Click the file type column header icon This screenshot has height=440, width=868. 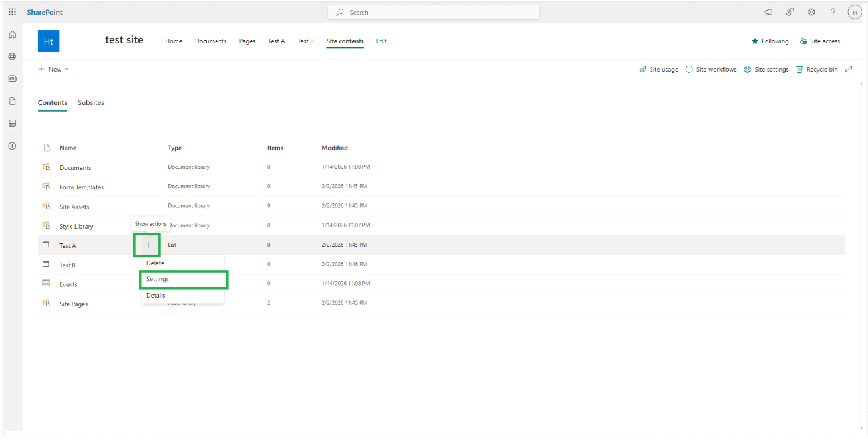click(x=47, y=148)
